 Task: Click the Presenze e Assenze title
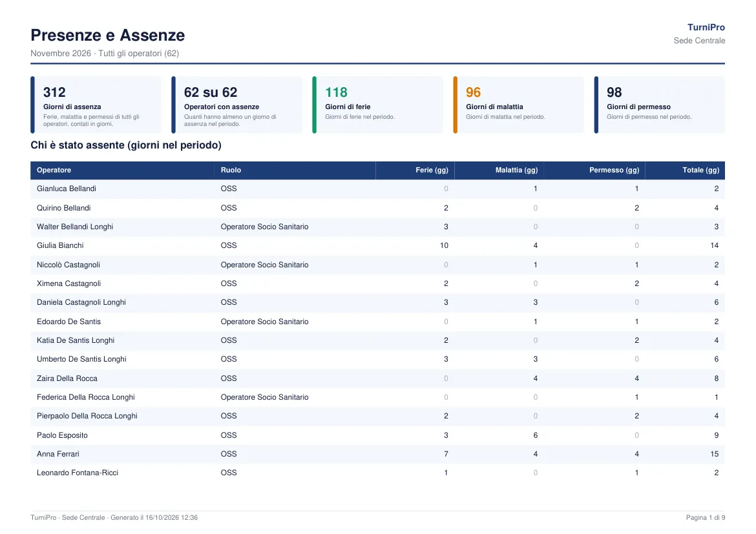tap(107, 35)
